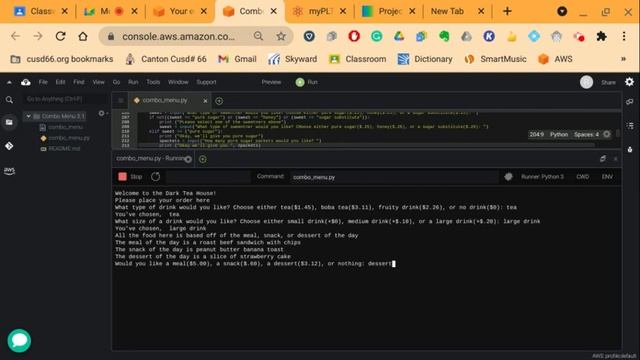This screenshot has height=360, width=640.
Task: Open file tree settings gear dropdown
Action: (102, 113)
